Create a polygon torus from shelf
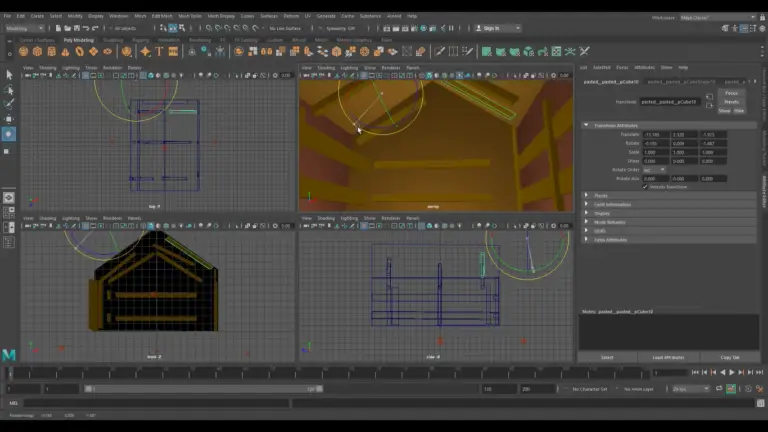Image resolution: width=768 pixels, height=432 pixels. [79, 51]
